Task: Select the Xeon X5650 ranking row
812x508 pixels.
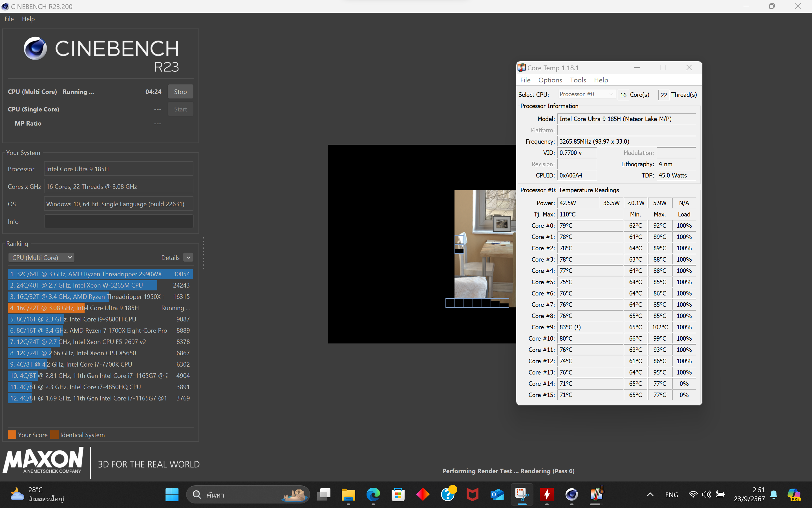Action: point(100,353)
